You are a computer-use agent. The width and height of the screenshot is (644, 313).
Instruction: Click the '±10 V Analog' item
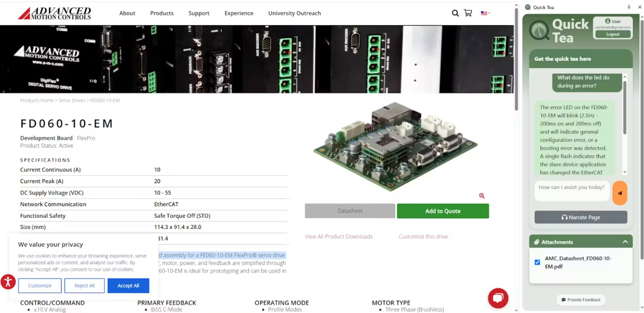[50, 309]
